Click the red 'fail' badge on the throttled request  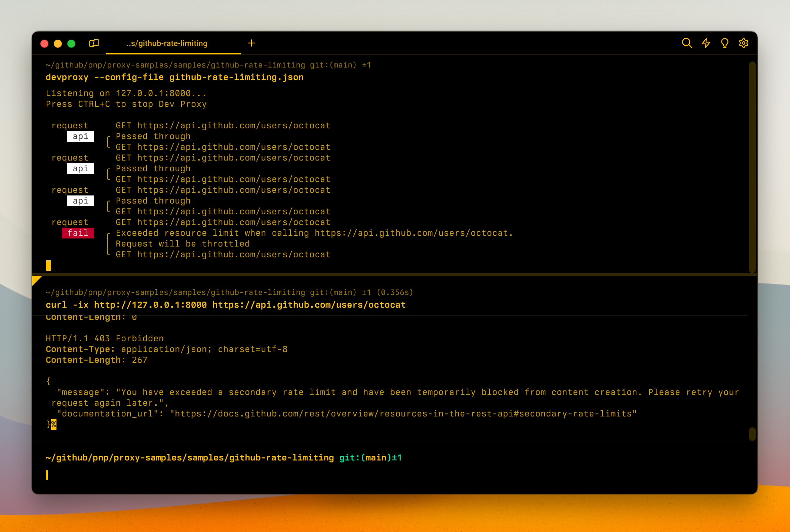click(x=78, y=233)
